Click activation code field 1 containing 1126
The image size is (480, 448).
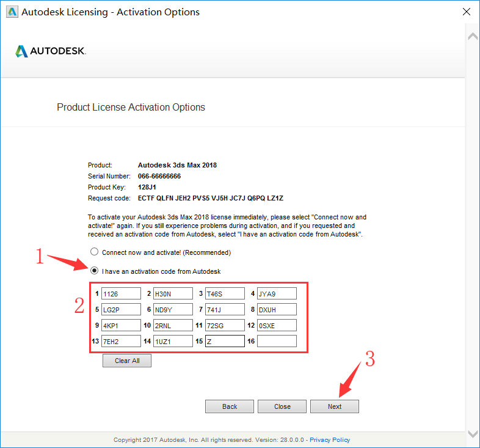pos(121,294)
